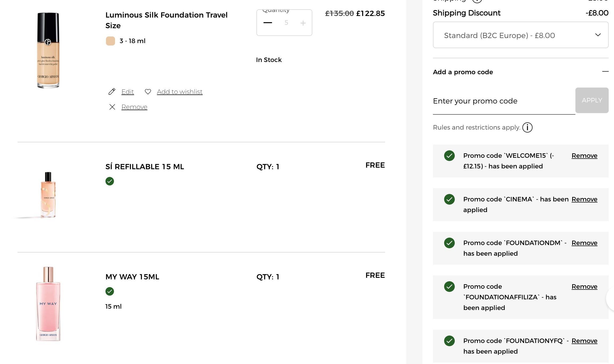614x364 pixels.
Task: Click the Shipping Discount label
Action: 467,13
